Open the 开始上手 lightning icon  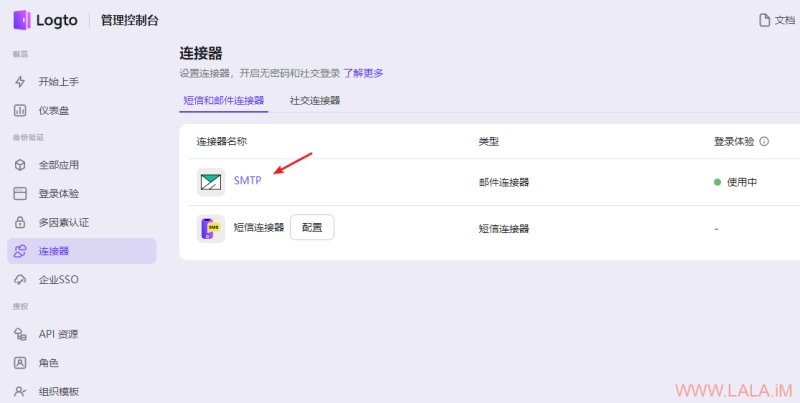pos(20,82)
